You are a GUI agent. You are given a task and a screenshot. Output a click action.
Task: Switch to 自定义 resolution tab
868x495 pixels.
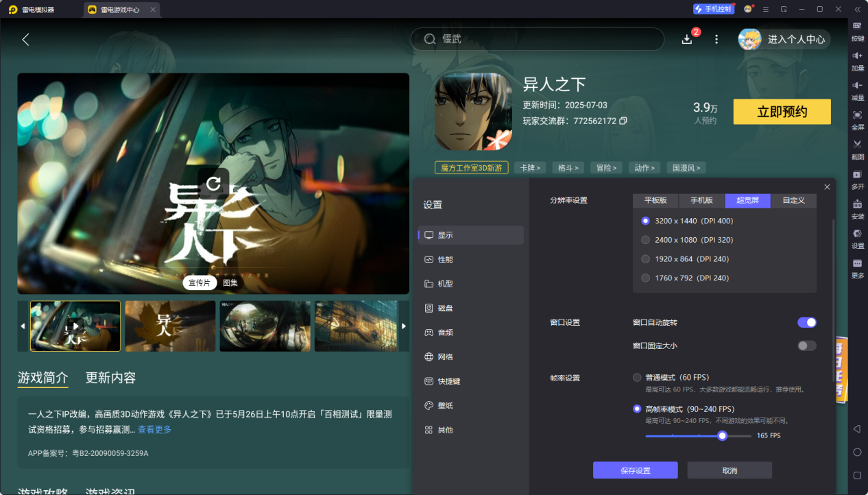pos(794,200)
